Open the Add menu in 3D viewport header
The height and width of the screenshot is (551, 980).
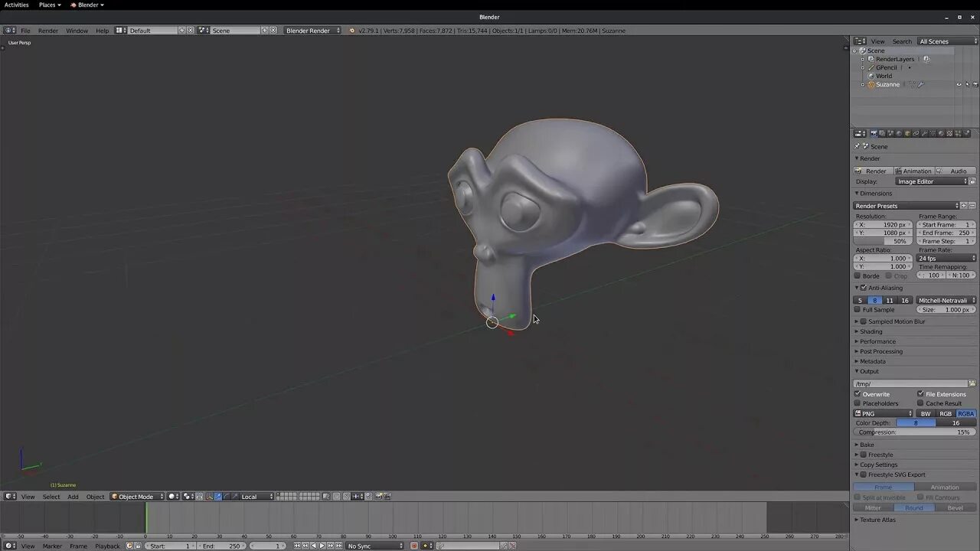73,497
